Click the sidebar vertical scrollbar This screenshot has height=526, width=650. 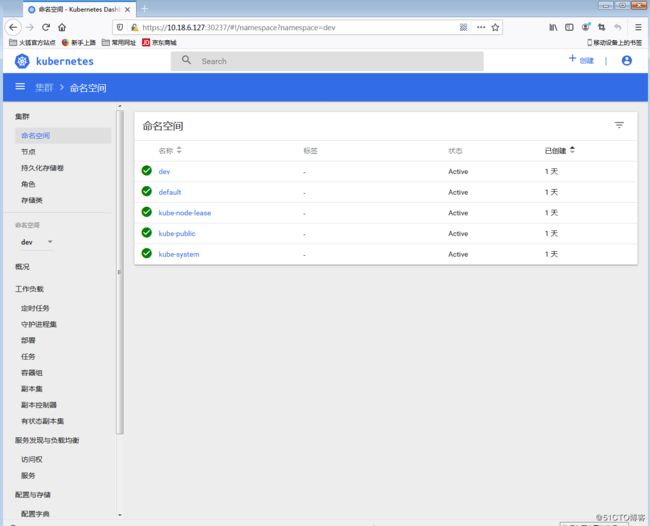[x=120, y=271]
